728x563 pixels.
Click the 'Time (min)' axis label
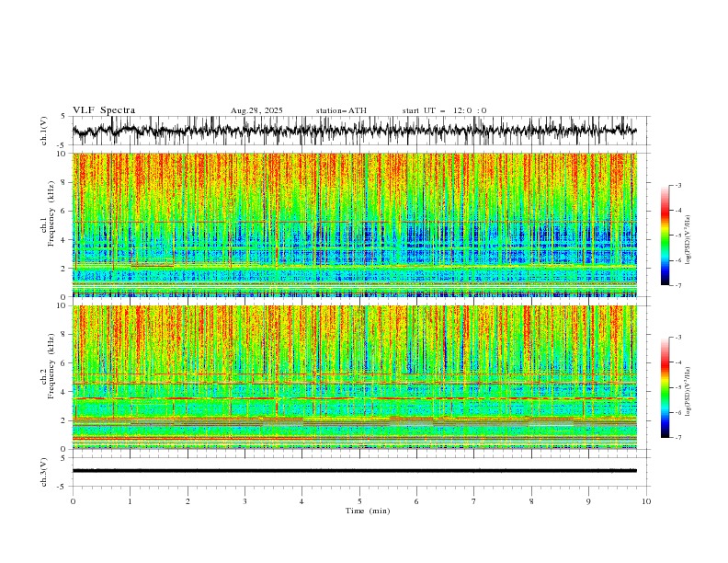[x=368, y=511]
